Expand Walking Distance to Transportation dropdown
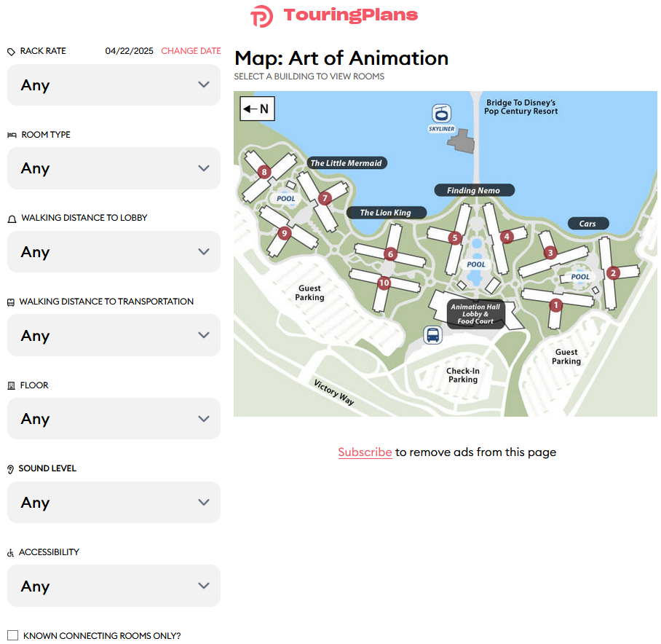 point(114,335)
